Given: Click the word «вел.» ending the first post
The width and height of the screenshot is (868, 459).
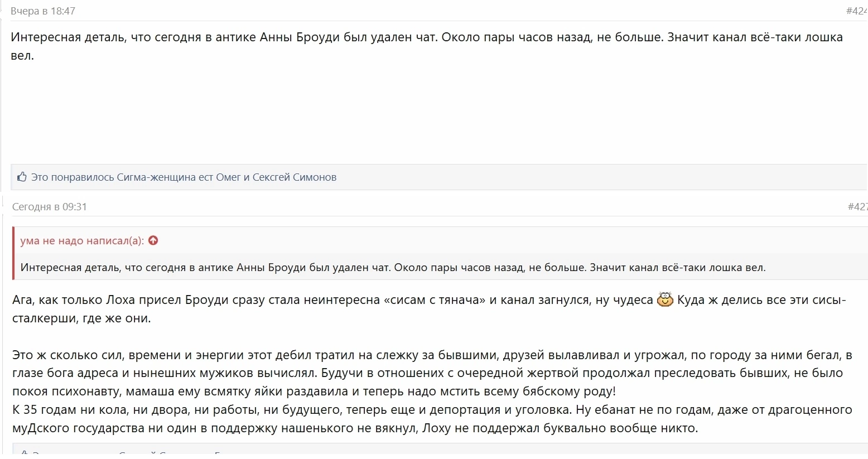Looking at the screenshot, I should [22, 56].
